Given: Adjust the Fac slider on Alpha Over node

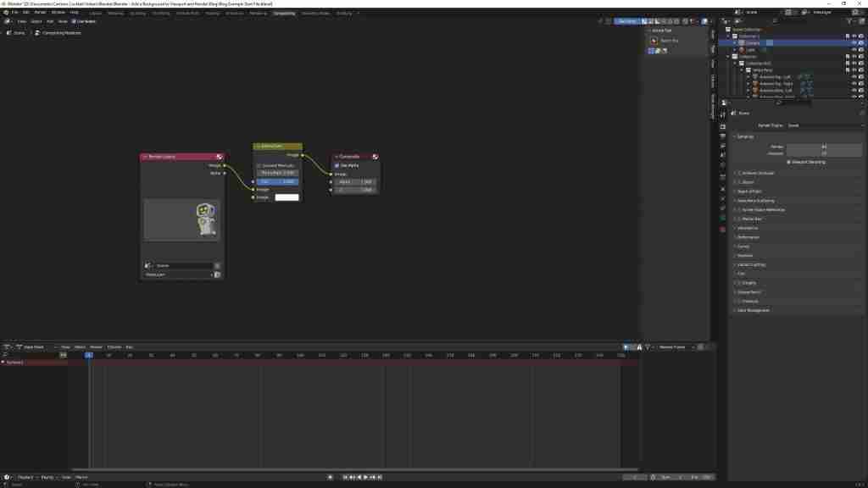Looking at the screenshot, I should [x=277, y=181].
